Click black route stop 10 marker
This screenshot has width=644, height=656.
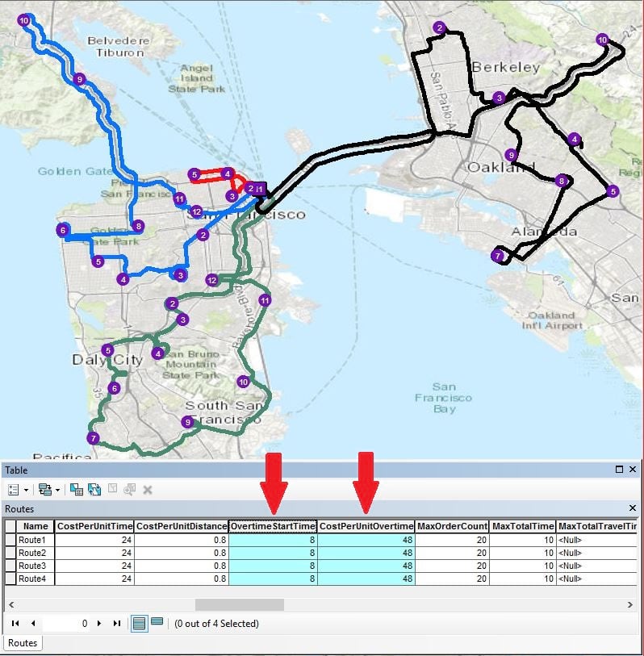tap(602, 40)
